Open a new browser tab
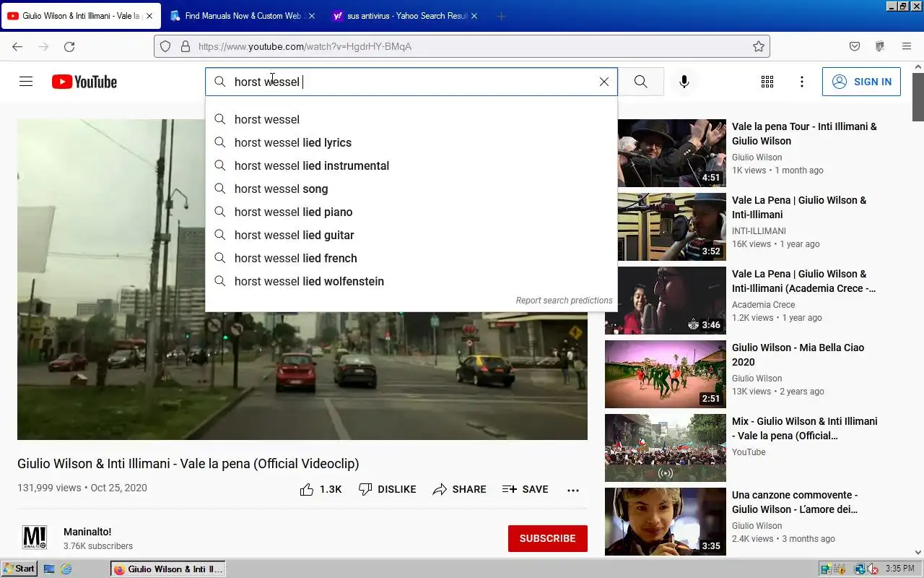Screen dimensions: 924x578 [501, 16]
